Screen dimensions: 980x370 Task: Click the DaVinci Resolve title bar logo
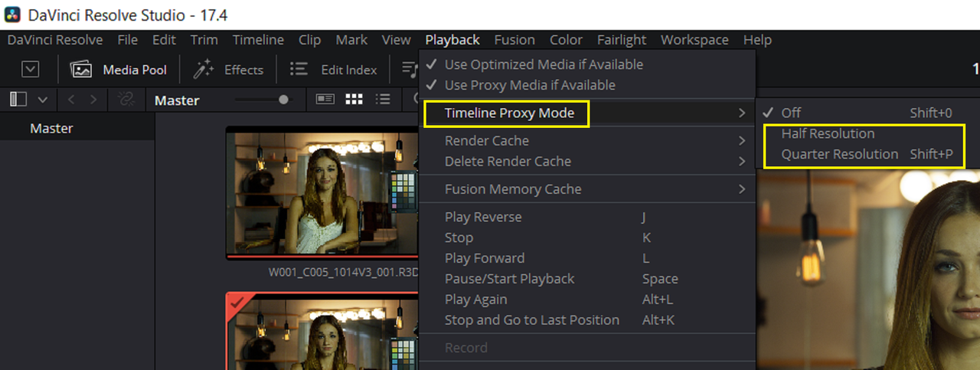pyautogui.click(x=12, y=14)
